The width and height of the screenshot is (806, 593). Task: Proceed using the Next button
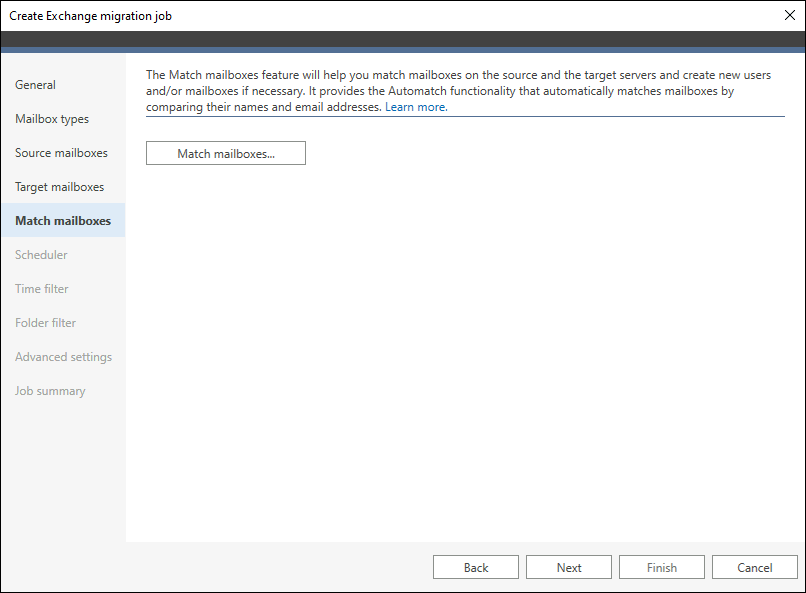(x=569, y=567)
